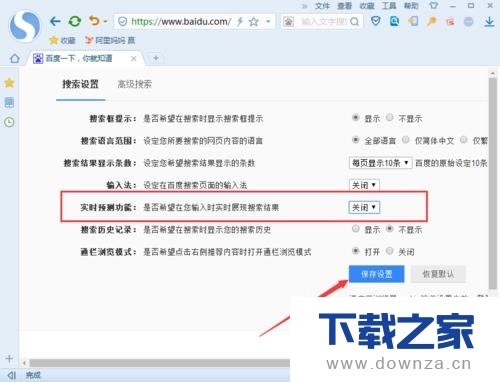Select 不显示 for 搜索框提示
The width and height of the screenshot is (500, 382).
[x=390, y=118]
